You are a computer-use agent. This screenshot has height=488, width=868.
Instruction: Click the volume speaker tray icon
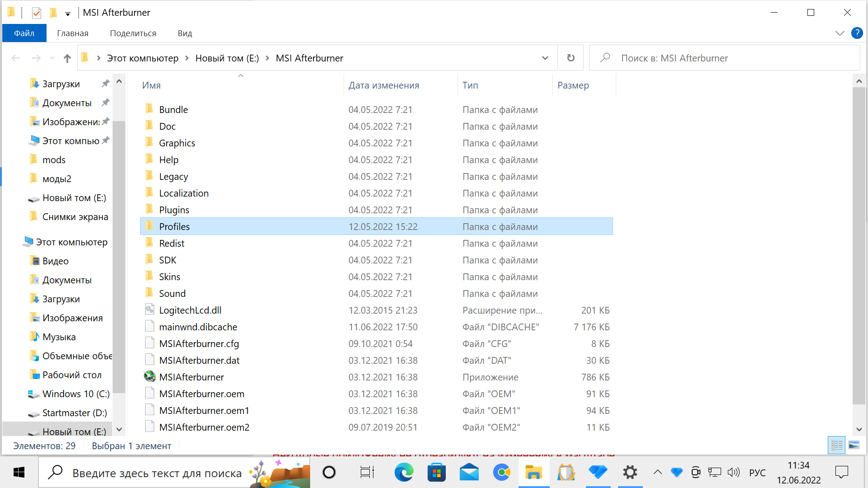pos(733,473)
